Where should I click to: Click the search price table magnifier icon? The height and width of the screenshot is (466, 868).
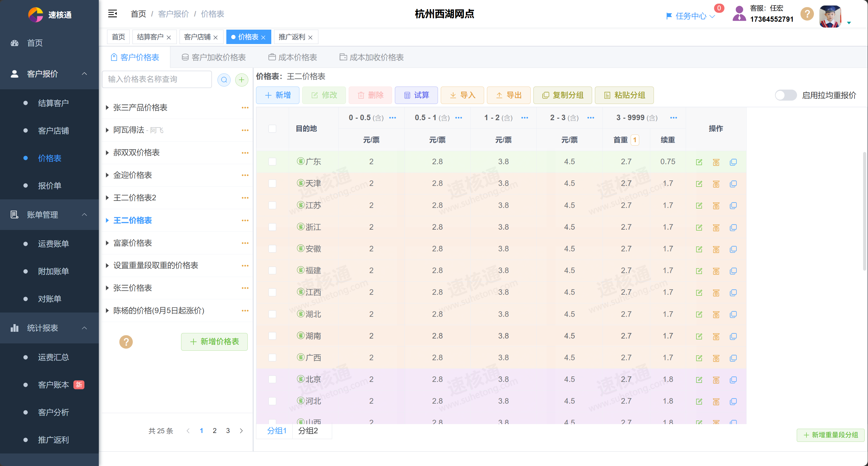224,80
